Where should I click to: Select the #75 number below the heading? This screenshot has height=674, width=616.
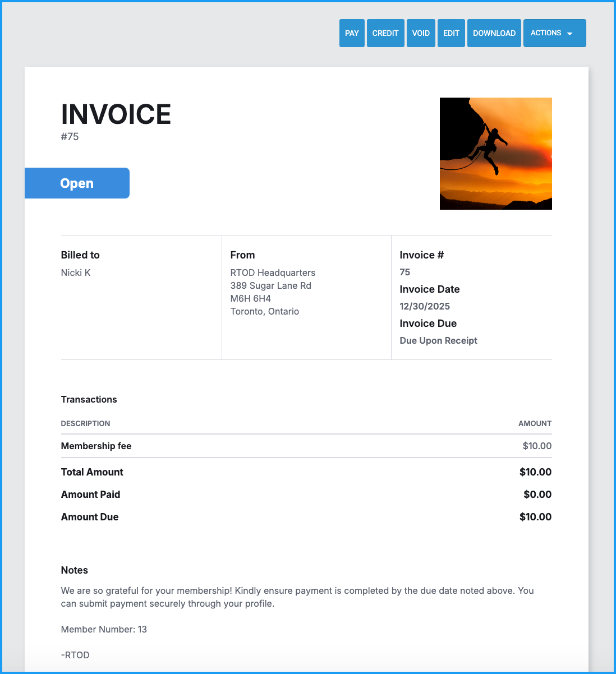70,137
